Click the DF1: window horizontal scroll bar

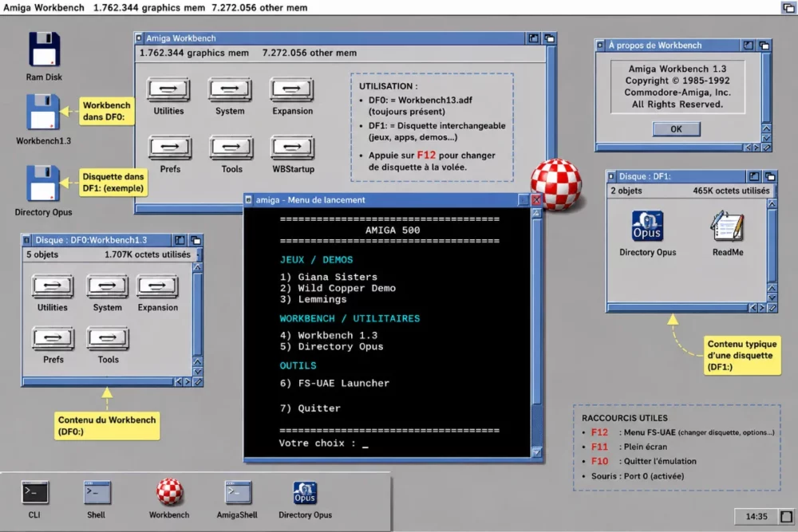point(678,308)
